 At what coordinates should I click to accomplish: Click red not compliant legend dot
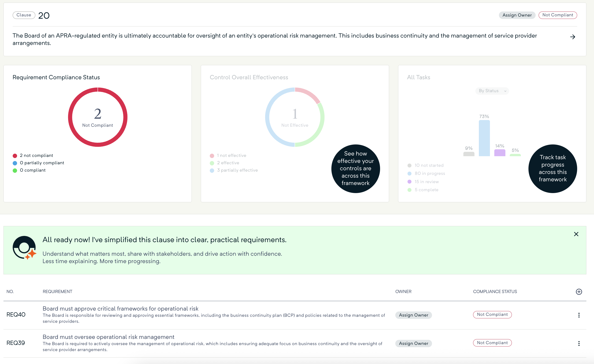pos(15,156)
